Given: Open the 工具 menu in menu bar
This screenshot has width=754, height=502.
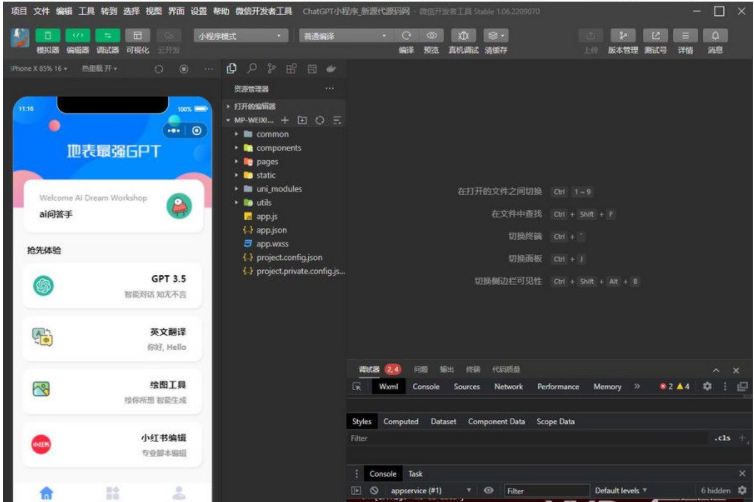Looking at the screenshot, I should 87,11.
